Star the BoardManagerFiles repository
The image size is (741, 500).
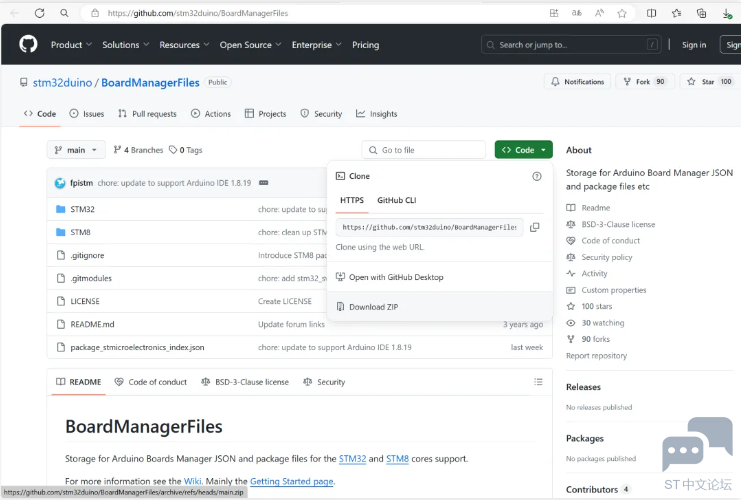709,82
